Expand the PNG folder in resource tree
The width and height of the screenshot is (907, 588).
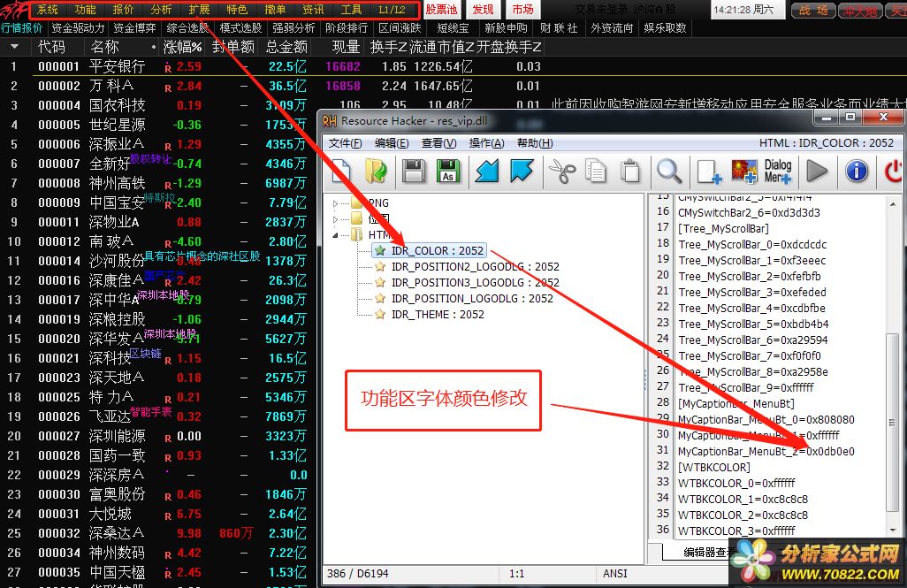tap(336, 203)
